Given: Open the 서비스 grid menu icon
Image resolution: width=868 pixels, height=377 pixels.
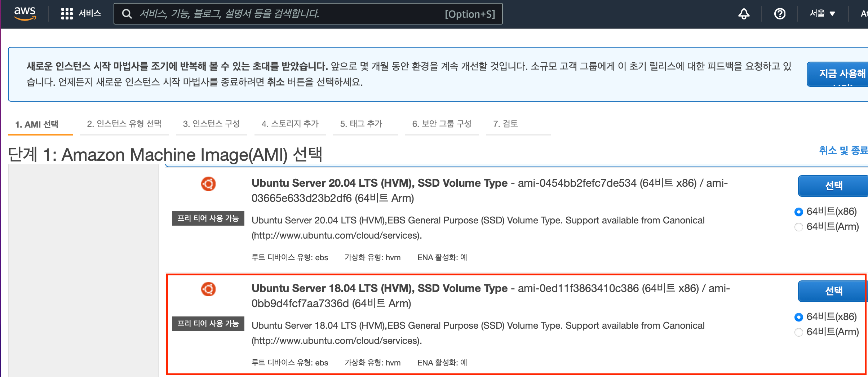Looking at the screenshot, I should point(67,14).
